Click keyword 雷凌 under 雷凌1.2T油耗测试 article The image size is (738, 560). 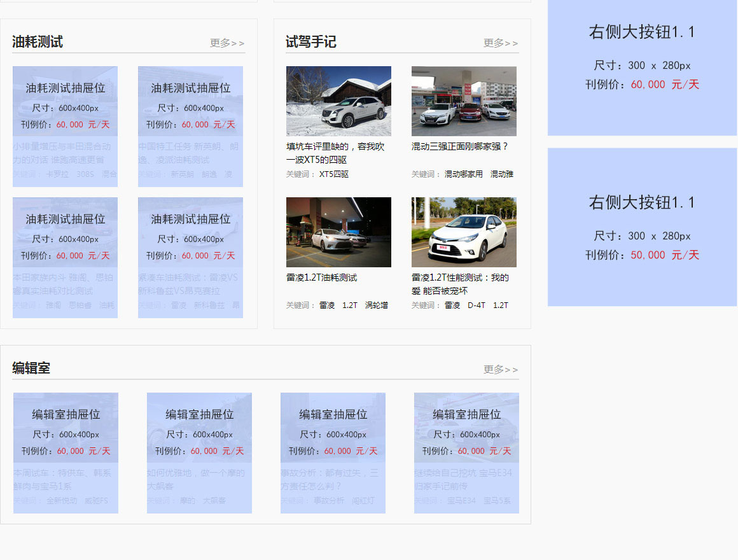point(327,305)
